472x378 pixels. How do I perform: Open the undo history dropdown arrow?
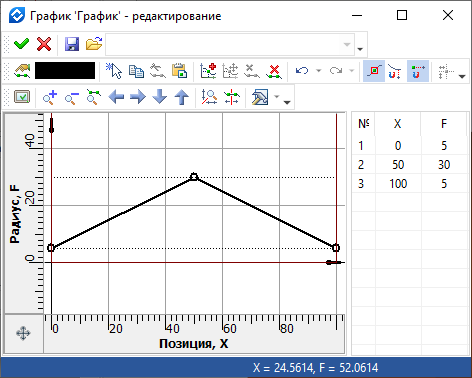(x=318, y=71)
